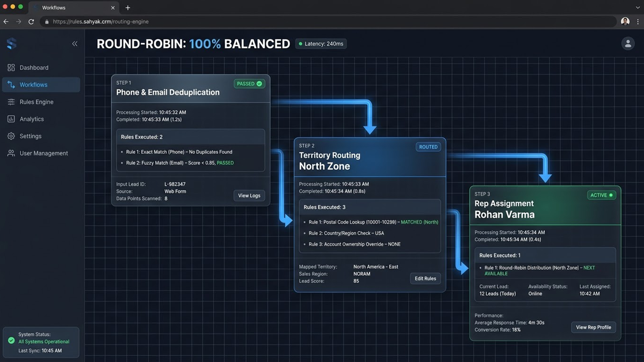Click the address bar URL field
The width and height of the screenshot is (644, 362).
328,21
